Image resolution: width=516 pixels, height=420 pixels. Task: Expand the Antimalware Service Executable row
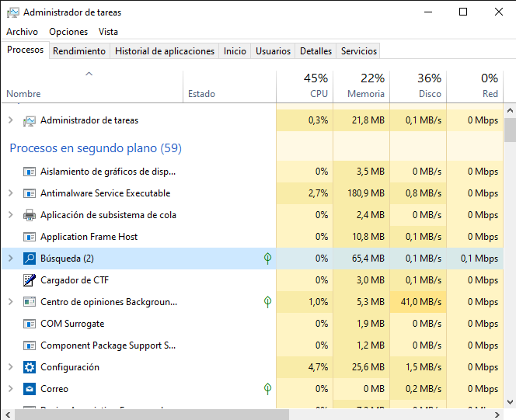pyautogui.click(x=11, y=193)
